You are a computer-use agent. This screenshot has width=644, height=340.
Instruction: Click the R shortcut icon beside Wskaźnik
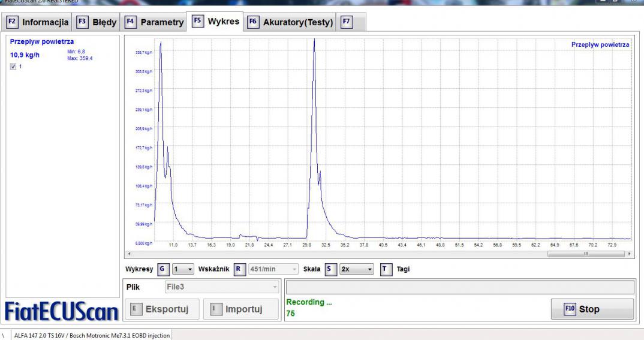pyautogui.click(x=237, y=269)
